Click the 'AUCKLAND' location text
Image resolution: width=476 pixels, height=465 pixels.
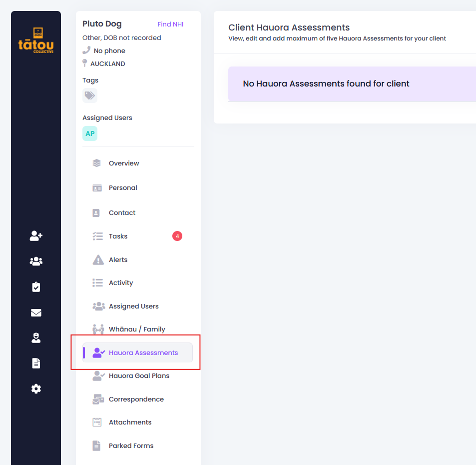[x=108, y=64]
